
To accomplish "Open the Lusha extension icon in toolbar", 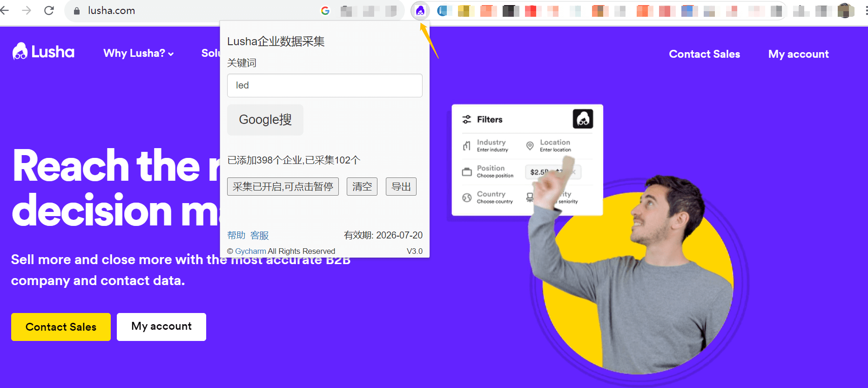I will tap(420, 11).
